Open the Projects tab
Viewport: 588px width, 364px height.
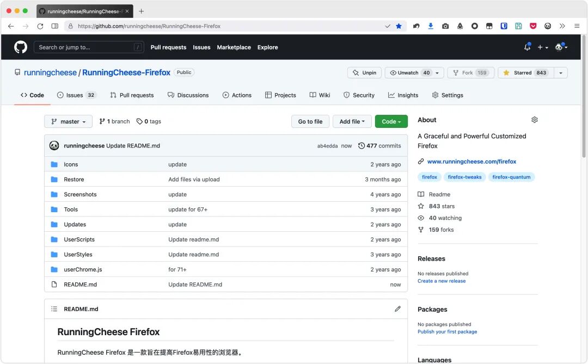280,95
